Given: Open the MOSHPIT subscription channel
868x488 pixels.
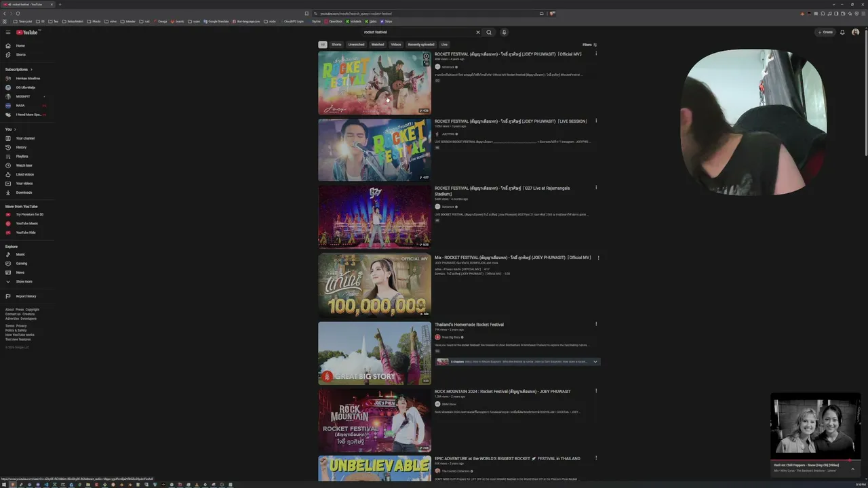Looking at the screenshot, I should (x=27, y=96).
